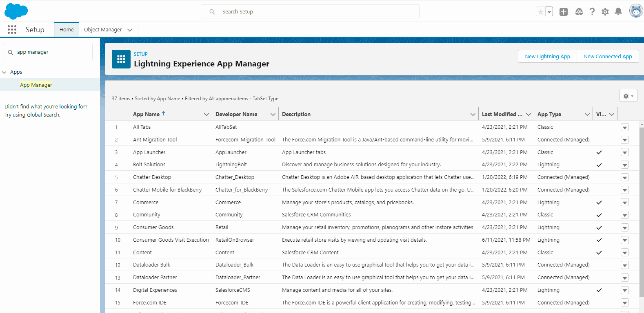Click the visible checkmark for Community row
Image resolution: width=644 pixels, height=313 pixels.
[x=599, y=215]
